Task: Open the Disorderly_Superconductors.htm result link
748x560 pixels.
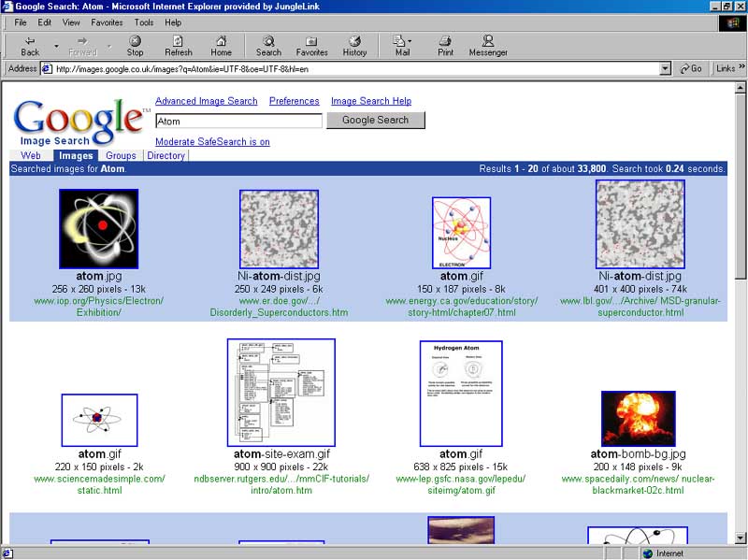Action: click(x=279, y=307)
